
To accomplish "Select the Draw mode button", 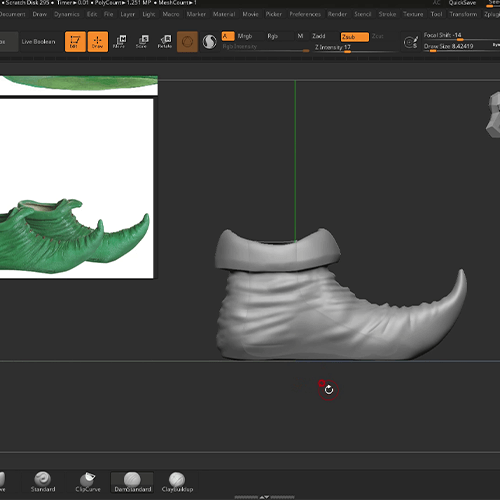I will coord(98,42).
